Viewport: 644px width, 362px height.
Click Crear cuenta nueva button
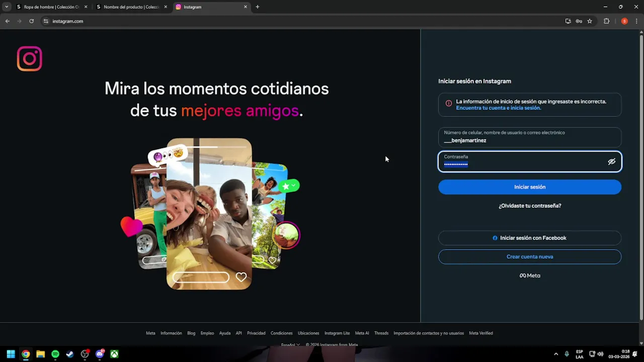point(530,256)
